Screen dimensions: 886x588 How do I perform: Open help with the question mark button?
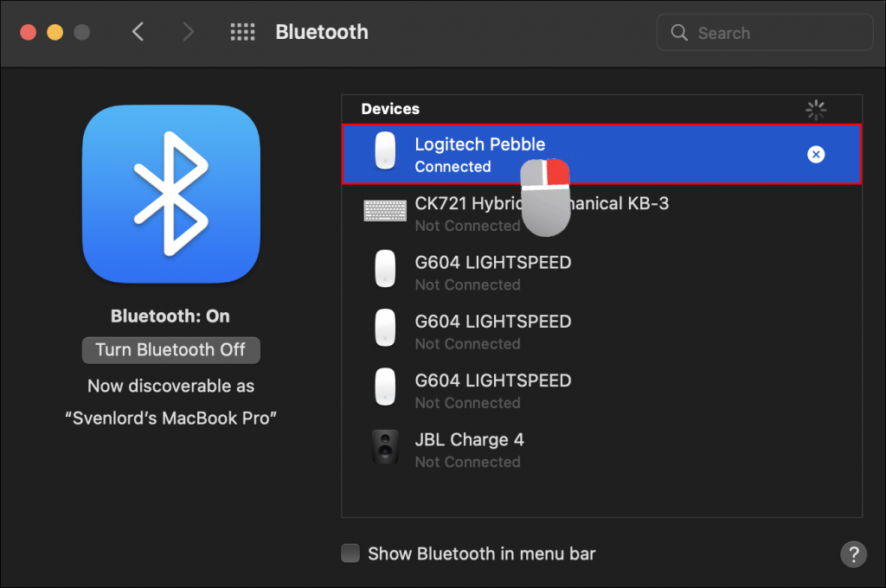click(x=853, y=554)
